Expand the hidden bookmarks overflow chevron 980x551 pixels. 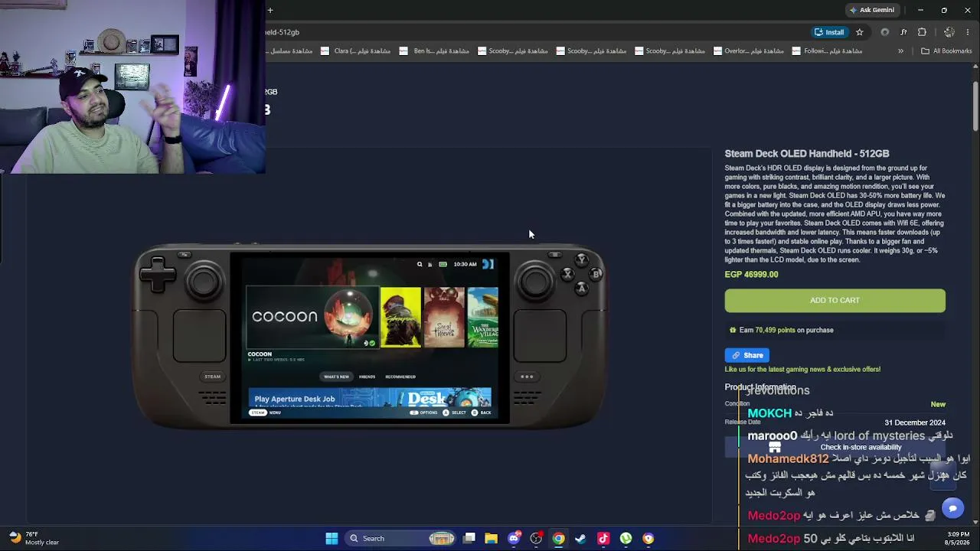[x=900, y=51]
